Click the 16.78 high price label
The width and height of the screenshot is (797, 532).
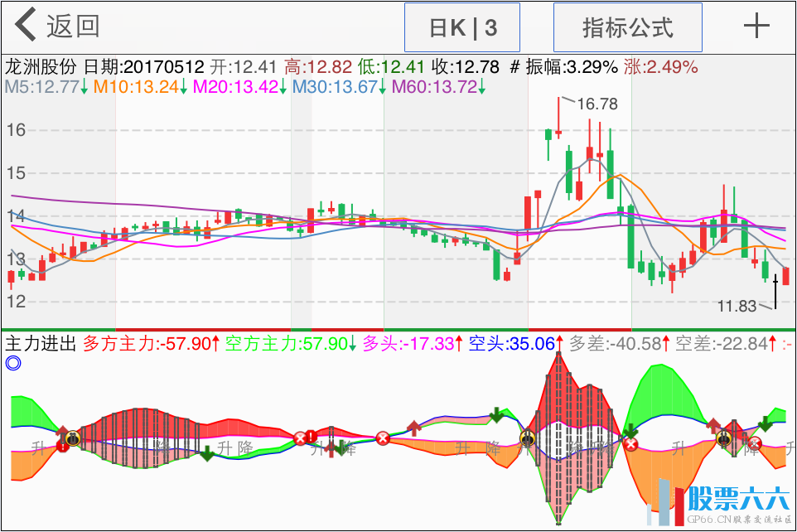(x=597, y=104)
